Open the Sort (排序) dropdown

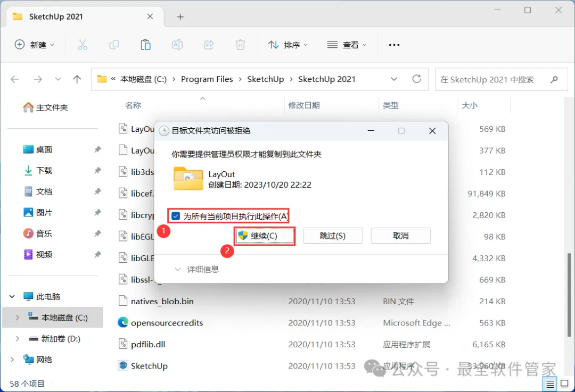288,45
